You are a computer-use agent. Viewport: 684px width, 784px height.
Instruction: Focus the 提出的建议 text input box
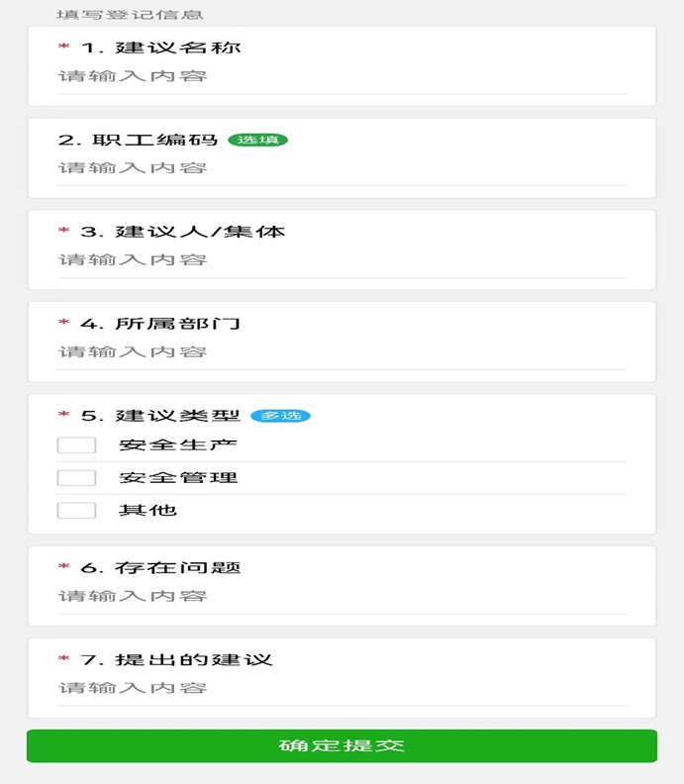342,688
